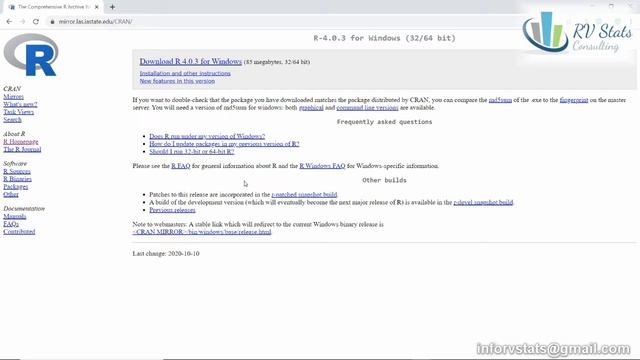Open Contributed under Documentation
640x360 pixels.
point(19,231)
